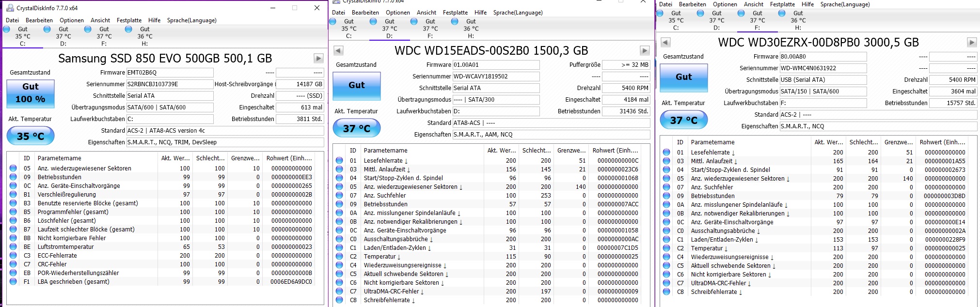Click status orb for POR-Wiederherstellungszähler row
This screenshot has height=307, width=980.
[x=13, y=273]
